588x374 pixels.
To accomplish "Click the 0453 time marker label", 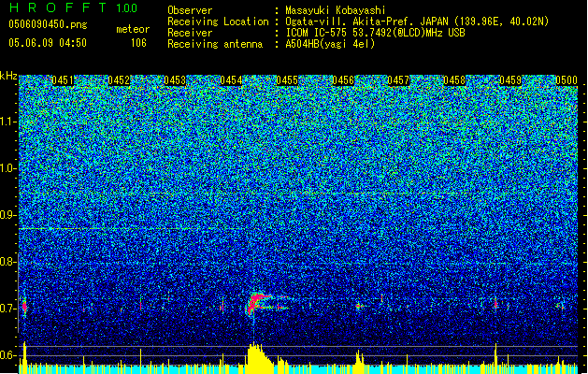I will tap(175, 80).
